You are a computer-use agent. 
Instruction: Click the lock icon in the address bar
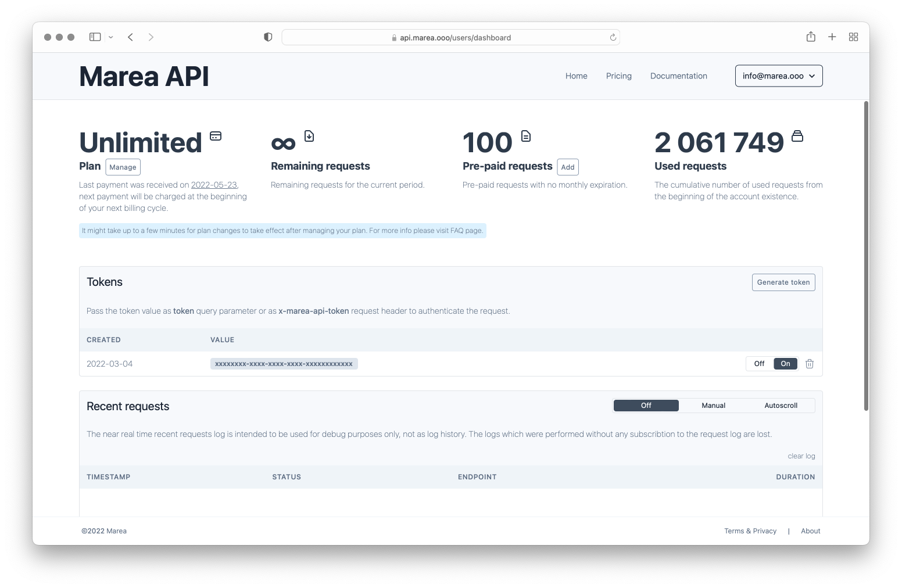point(394,38)
